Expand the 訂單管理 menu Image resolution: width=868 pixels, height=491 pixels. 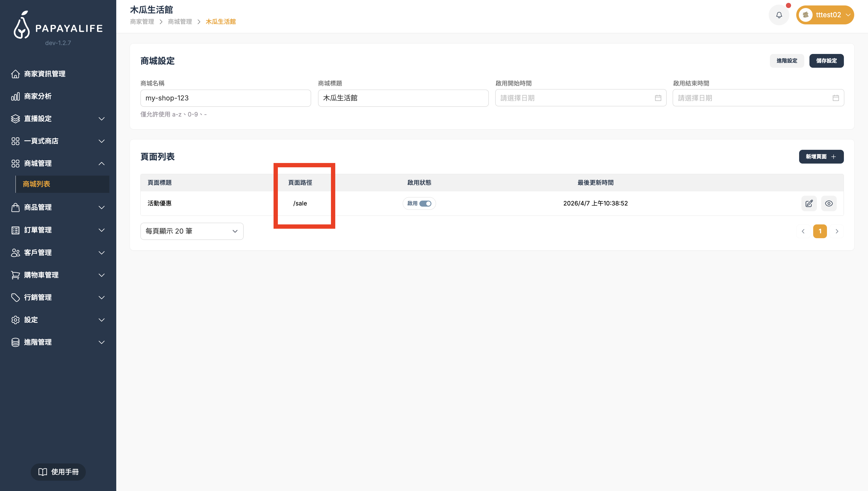tap(58, 230)
